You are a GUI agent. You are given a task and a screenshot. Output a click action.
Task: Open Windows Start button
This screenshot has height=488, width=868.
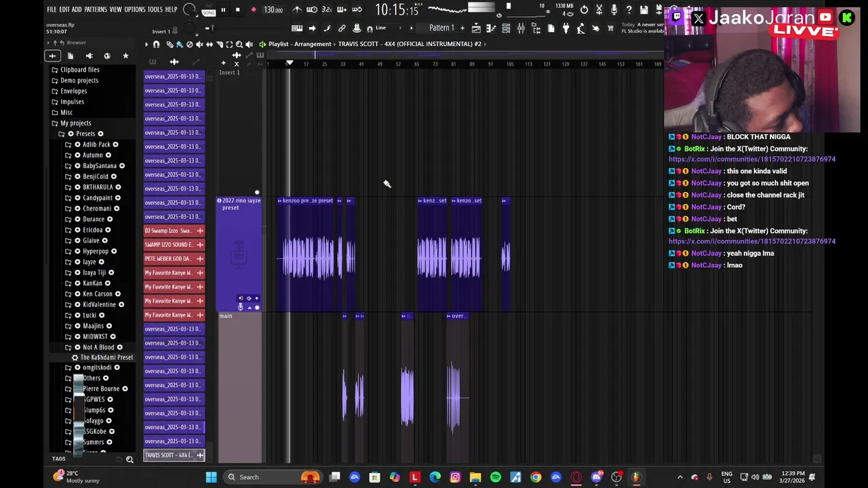[211, 477]
